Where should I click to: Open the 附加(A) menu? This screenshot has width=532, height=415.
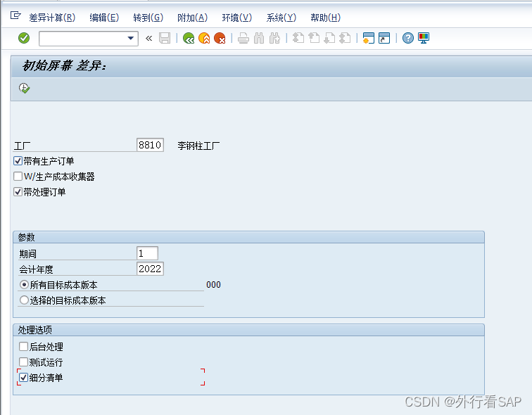(192, 18)
